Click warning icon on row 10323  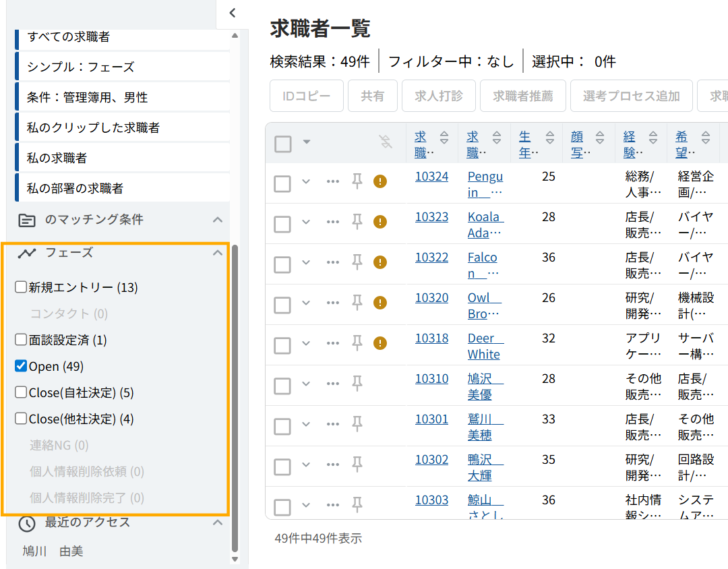tap(380, 222)
